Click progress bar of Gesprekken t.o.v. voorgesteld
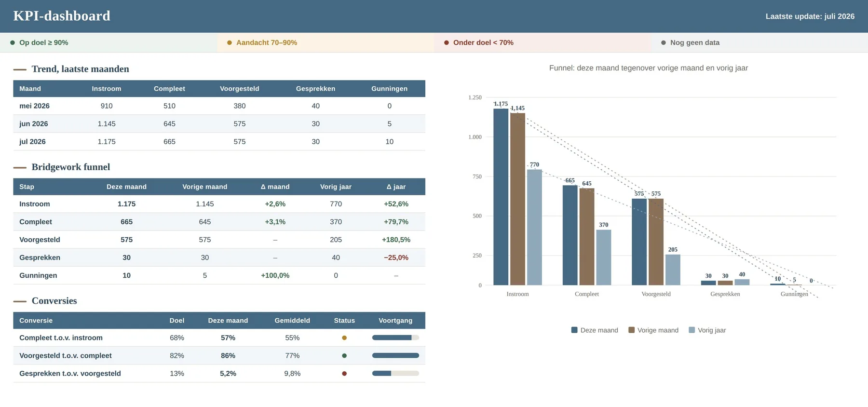The image size is (868, 407). point(395,373)
